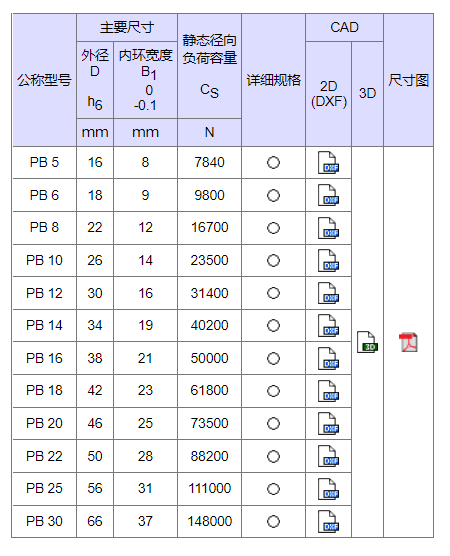This screenshot has height=556, width=450.
Task: Download the DXF file for PB 22
Action: [328, 456]
